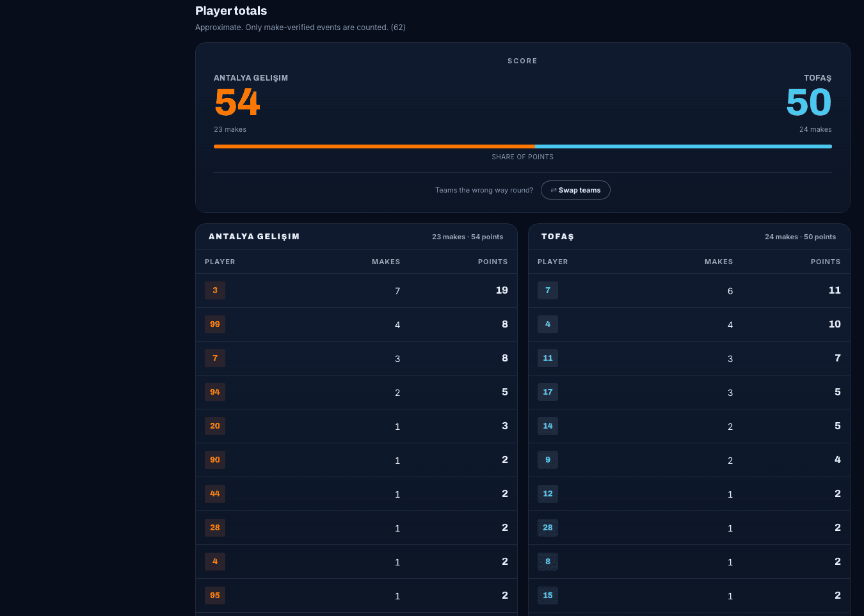This screenshot has width=864, height=616.
Task: Click the '24 makes · 50 points' table summary
Action: pyautogui.click(x=800, y=237)
